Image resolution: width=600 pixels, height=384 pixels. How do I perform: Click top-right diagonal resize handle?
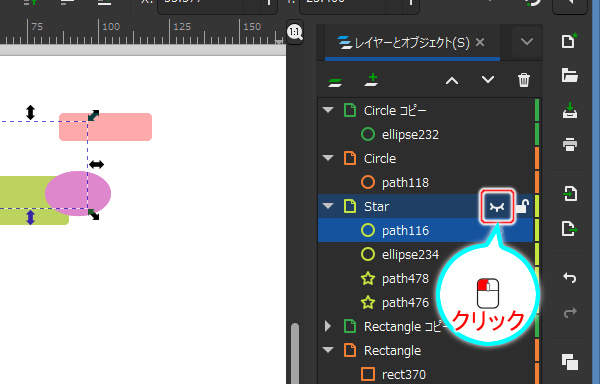(x=93, y=115)
